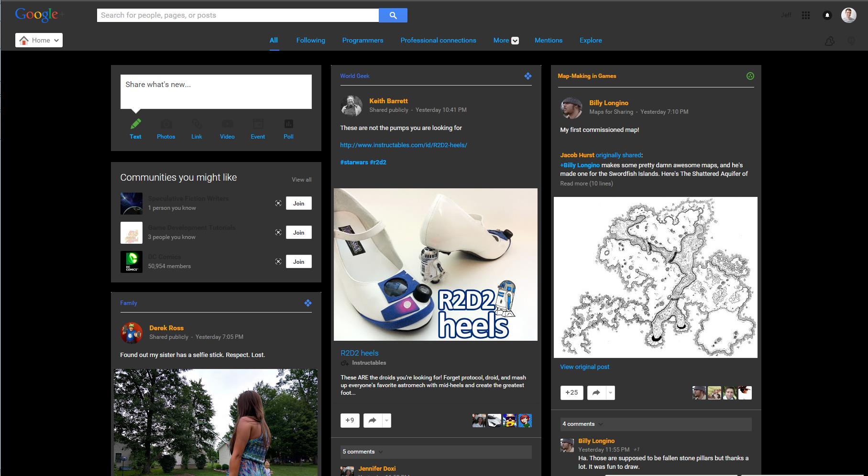Click the community icon beside Family
This screenshot has height=476, width=868.
pos(308,303)
